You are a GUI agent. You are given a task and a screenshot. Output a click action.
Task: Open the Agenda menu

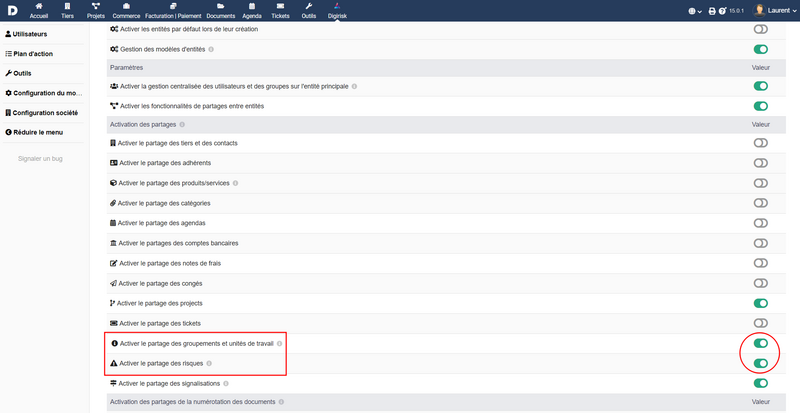click(252, 10)
